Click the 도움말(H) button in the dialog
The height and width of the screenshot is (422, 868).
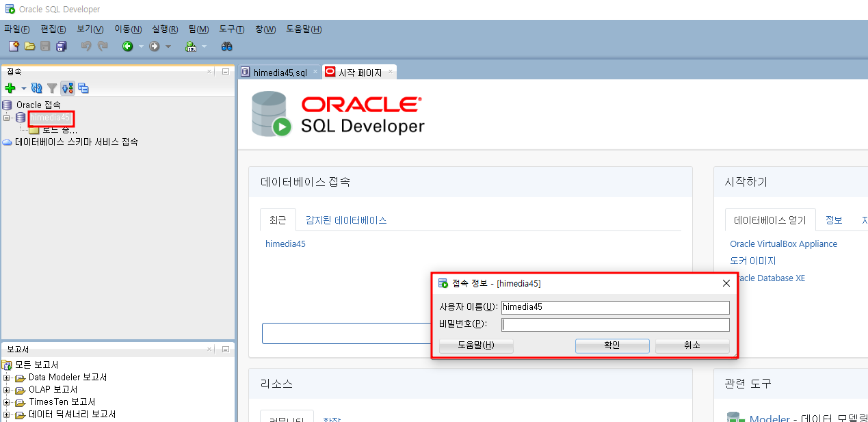[476, 345]
